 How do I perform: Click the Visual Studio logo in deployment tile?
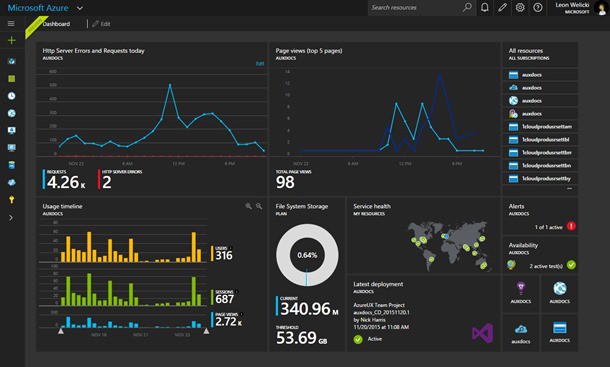click(482, 333)
